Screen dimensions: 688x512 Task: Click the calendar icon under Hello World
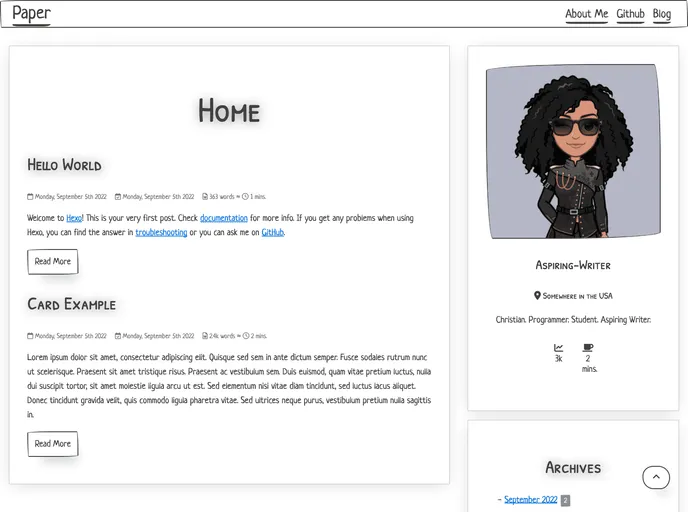(30, 197)
